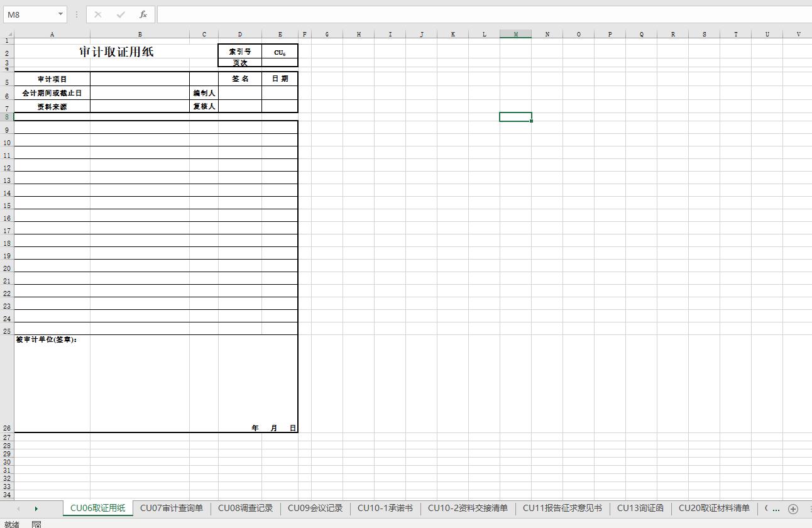Click the Insert Function fx icon

tap(143, 14)
